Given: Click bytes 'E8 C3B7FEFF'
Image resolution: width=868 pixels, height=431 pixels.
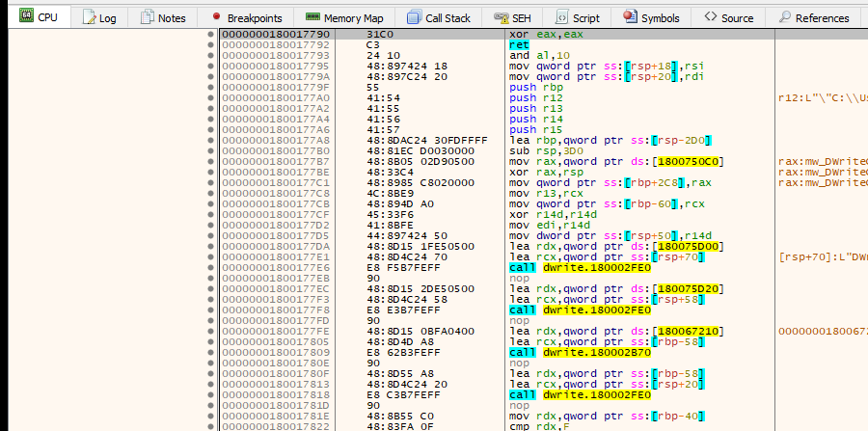Looking at the screenshot, I should [402, 395].
